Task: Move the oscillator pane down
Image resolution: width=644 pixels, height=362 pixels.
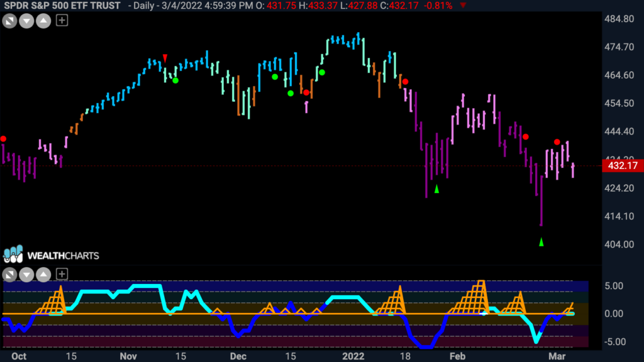Action: pyautogui.click(x=26, y=274)
